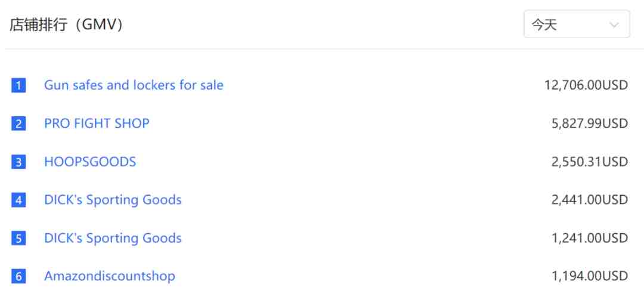Click the 2,550.31USD GMV amount
This screenshot has width=644, height=306.
click(590, 162)
